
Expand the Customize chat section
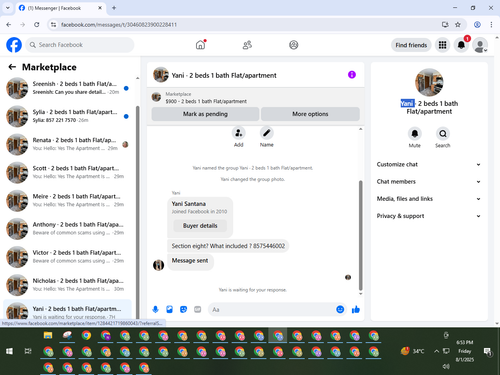click(x=429, y=164)
